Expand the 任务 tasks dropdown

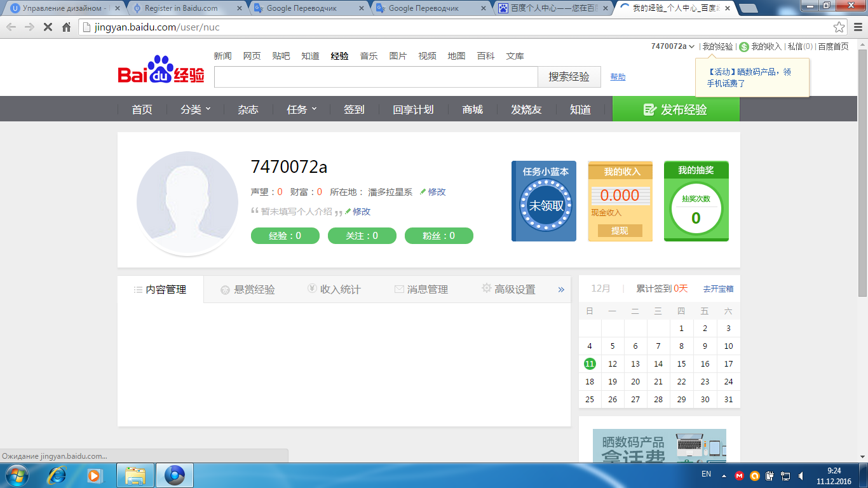(301, 109)
